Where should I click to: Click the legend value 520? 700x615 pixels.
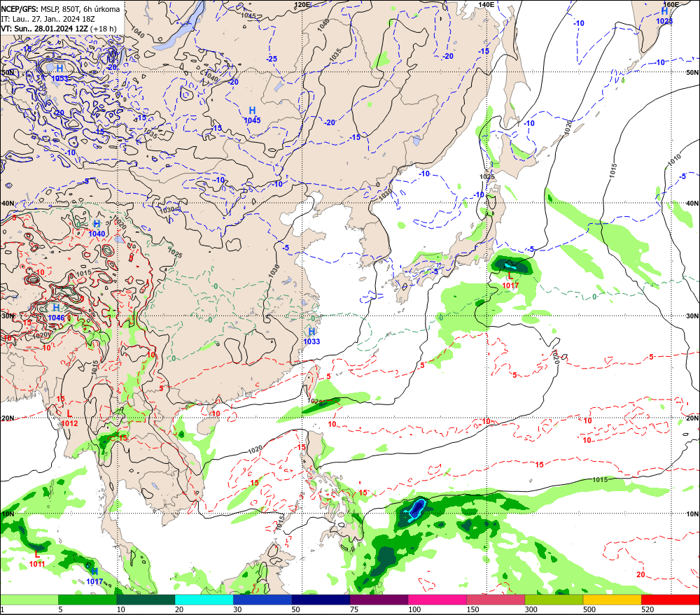(647, 609)
